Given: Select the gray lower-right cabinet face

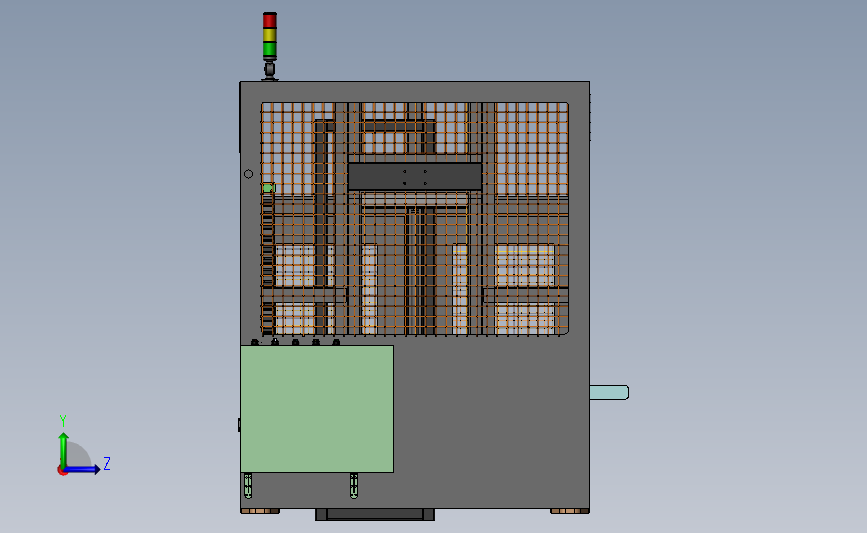Looking at the screenshot, I should [x=491, y=423].
